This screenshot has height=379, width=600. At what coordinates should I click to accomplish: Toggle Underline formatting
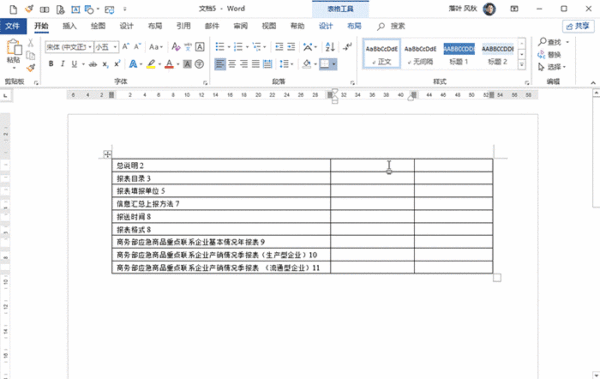(x=74, y=64)
